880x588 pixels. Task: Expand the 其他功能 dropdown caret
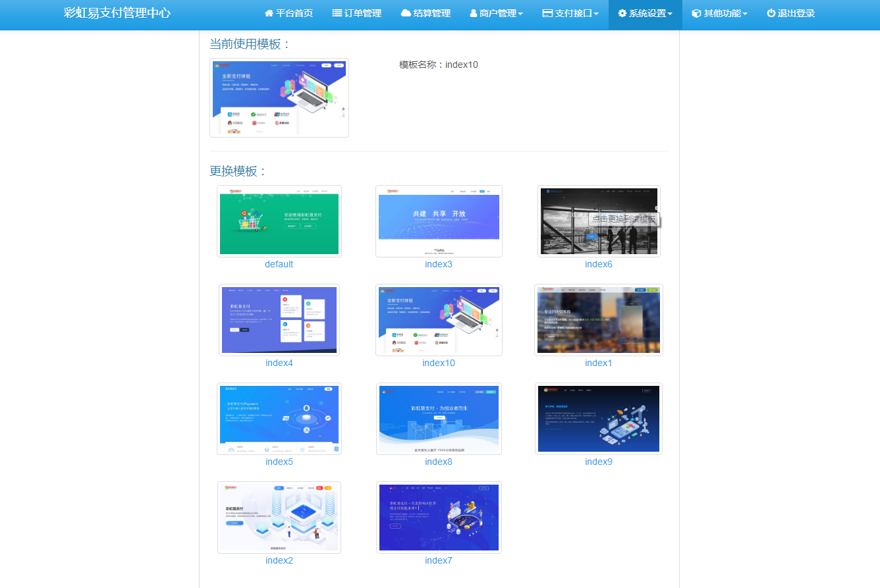pyautogui.click(x=745, y=14)
